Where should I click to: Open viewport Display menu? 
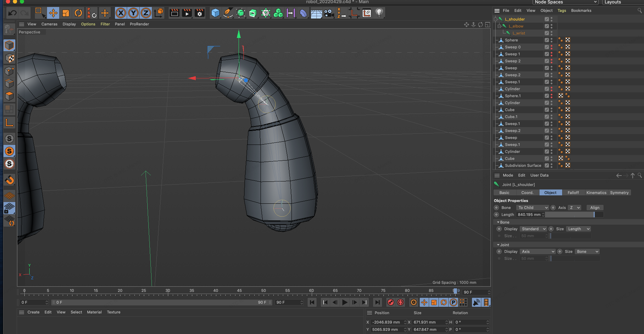(x=69, y=24)
